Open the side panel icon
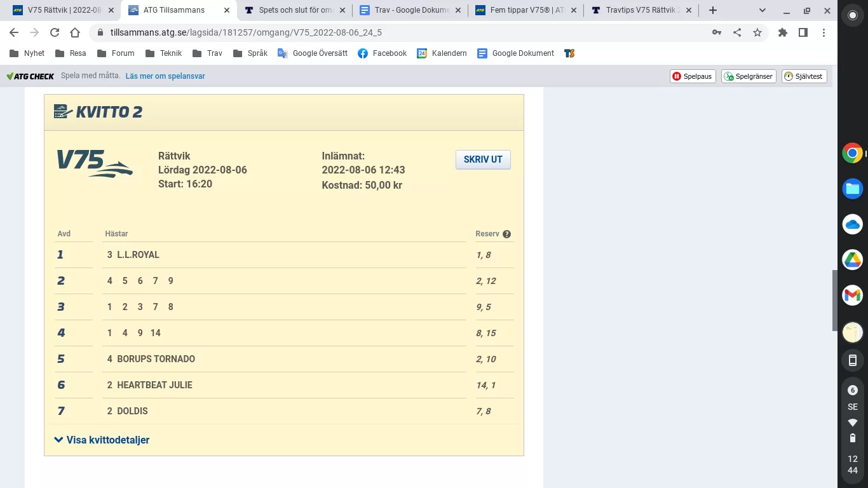This screenshot has height=488, width=868. [x=803, y=31]
